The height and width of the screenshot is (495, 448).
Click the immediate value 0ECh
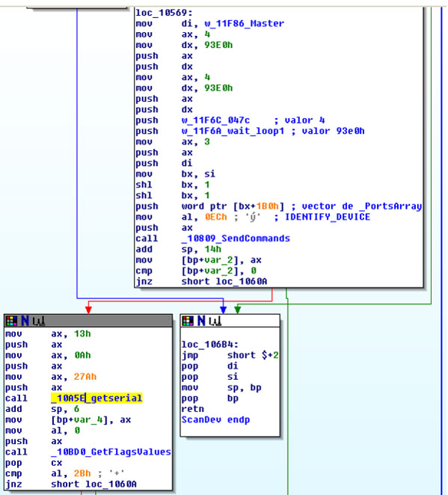pyautogui.click(x=215, y=217)
